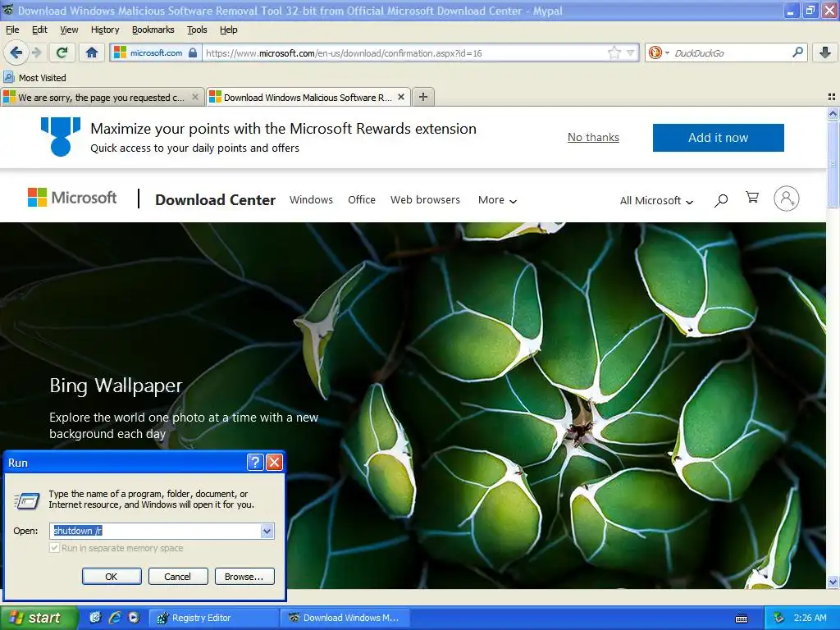Click the Microsoft Rewards medal icon

tap(61, 137)
